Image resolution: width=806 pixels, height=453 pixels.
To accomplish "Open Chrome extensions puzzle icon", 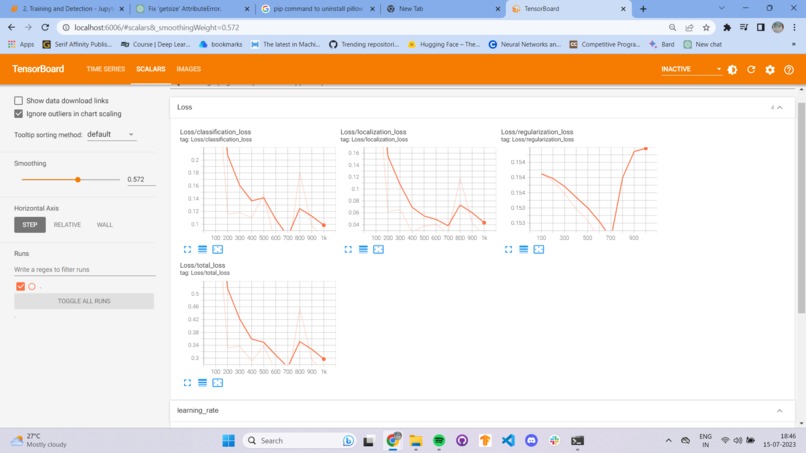I will click(727, 27).
